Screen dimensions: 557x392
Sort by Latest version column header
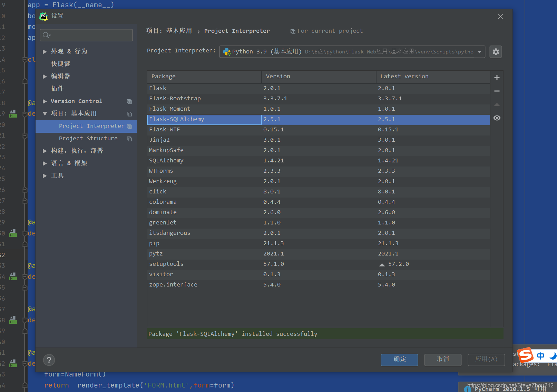[x=433, y=77]
